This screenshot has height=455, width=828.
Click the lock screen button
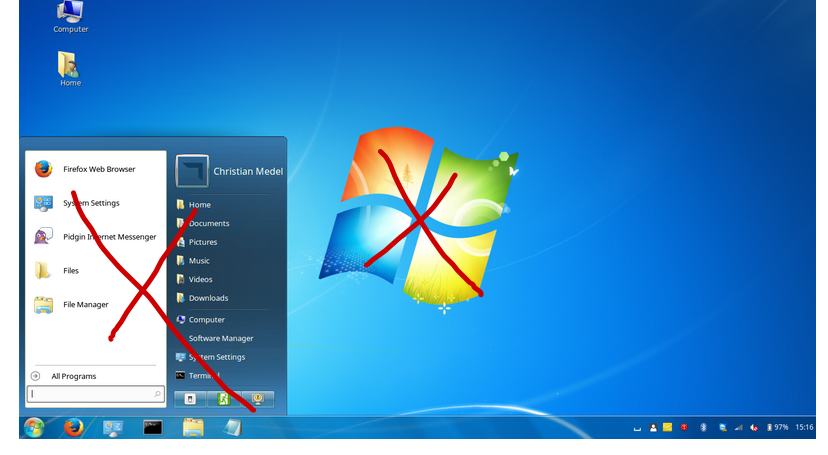(258, 399)
